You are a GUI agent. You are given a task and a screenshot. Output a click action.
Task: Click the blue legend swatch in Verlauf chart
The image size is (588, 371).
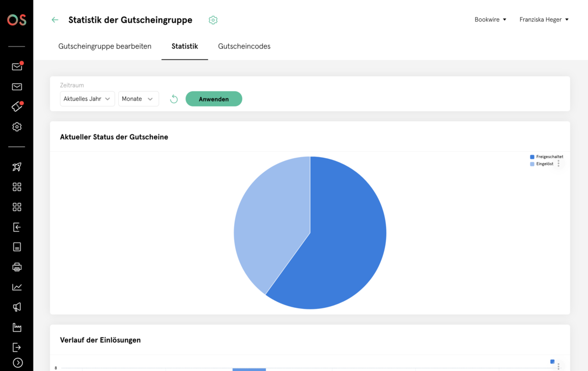point(552,362)
